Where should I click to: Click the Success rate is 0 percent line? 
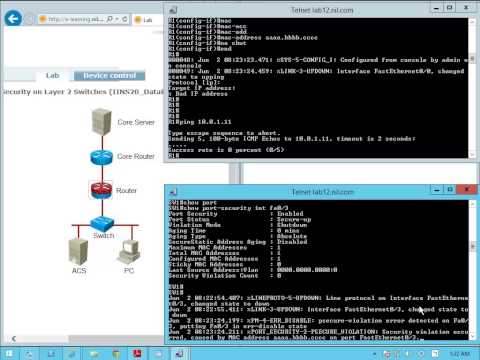pyautogui.click(x=226, y=150)
